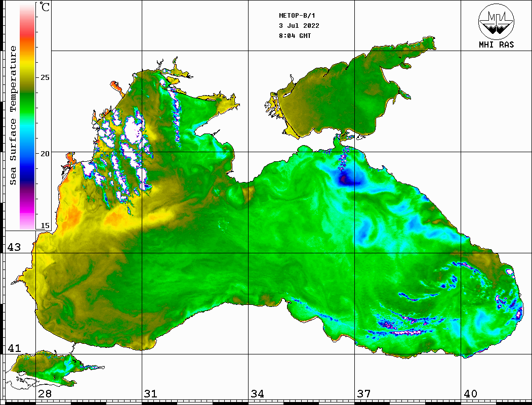Screen dimensions: 532x405
Task: Click the "Sea Surface Temperature" legend title
Action: coord(13,115)
